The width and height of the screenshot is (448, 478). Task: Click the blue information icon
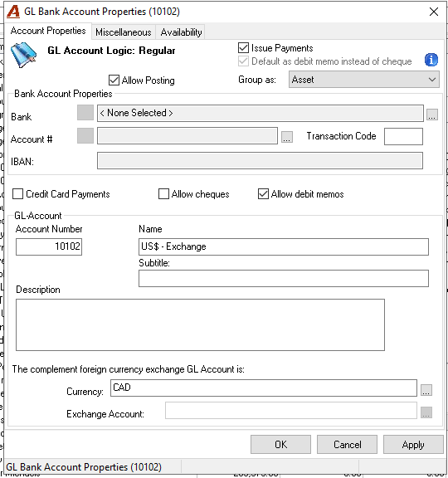coord(431,60)
